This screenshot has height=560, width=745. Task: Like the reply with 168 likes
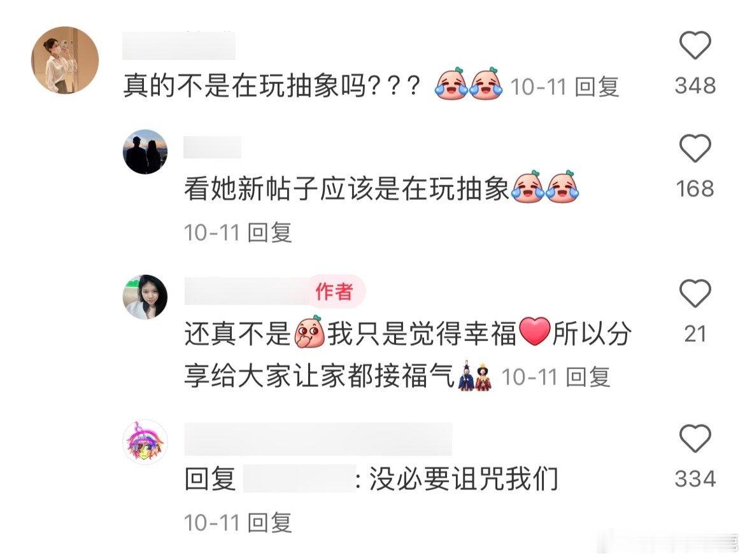coord(695,148)
